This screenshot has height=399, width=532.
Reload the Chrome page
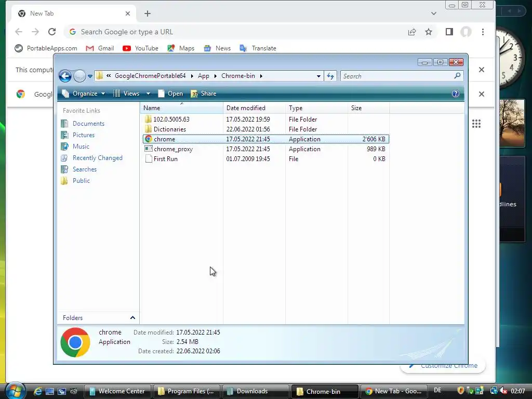pyautogui.click(x=52, y=32)
